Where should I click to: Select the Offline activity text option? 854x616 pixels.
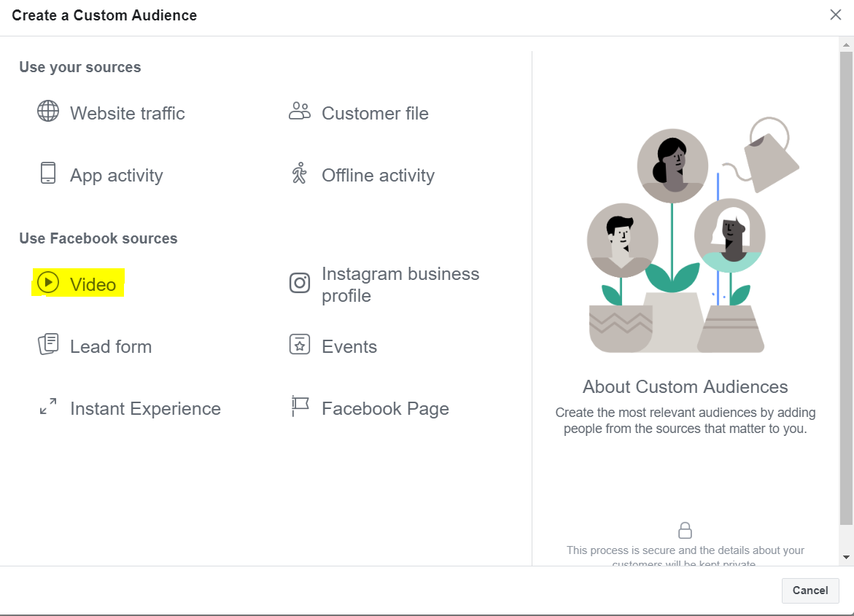coord(378,176)
